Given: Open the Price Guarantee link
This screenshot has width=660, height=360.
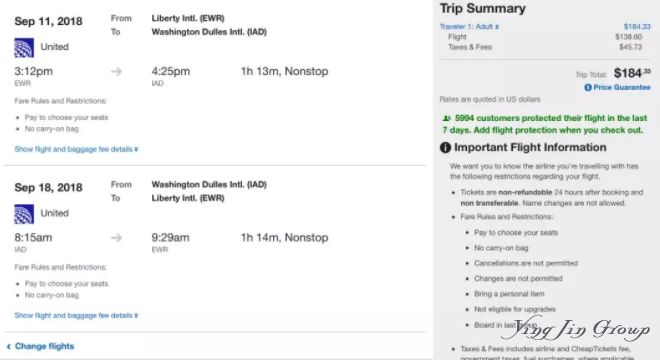Looking at the screenshot, I should coord(622,88).
